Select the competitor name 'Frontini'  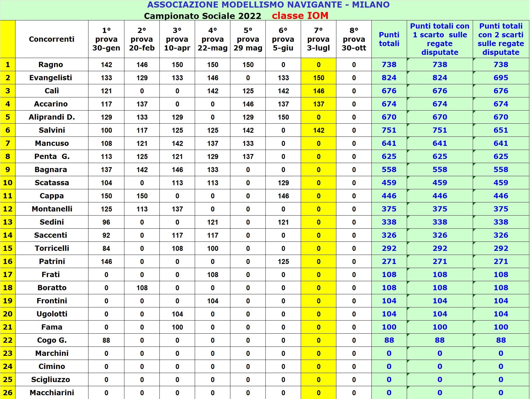[x=52, y=301]
